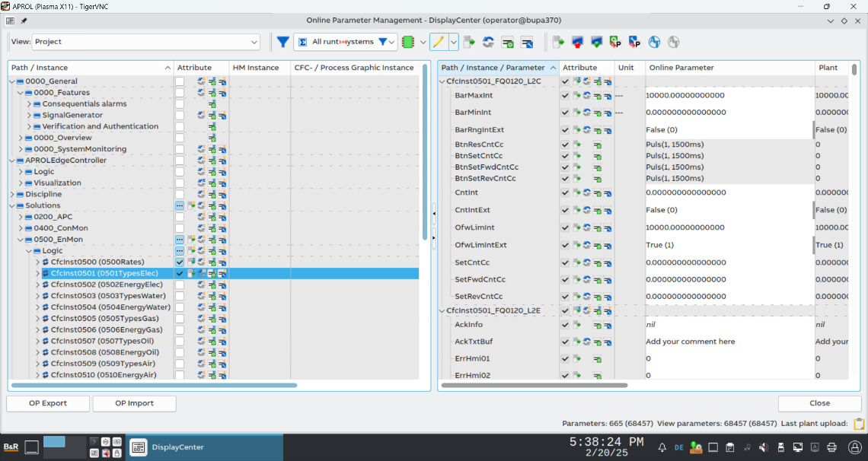
Task: Click the green chip controller icon
Action: 408,42
